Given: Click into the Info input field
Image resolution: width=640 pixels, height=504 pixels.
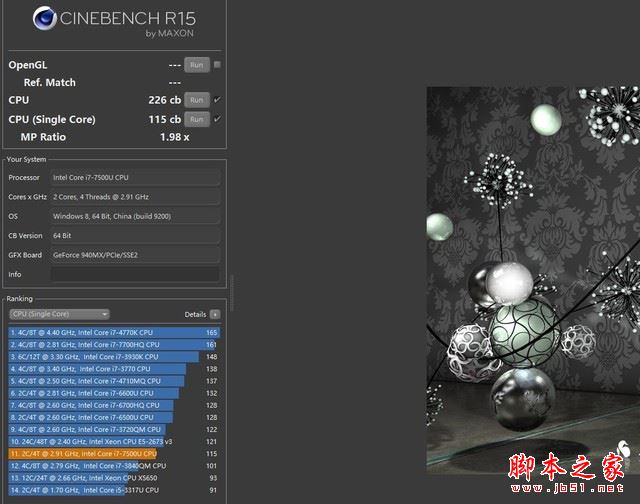Looking at the screenshot, I should point(135,274).
